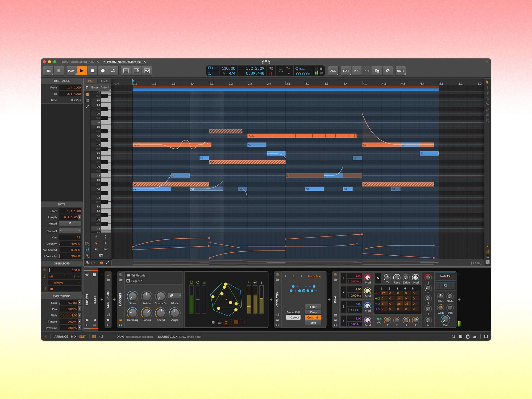
Task: Click the Delete (X) icon in the toolbar
Action: 388,71
